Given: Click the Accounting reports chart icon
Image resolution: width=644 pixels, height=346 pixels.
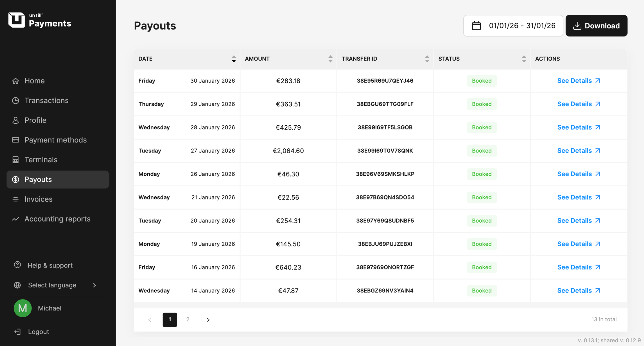Looking at the screenshot, I should [15, 219].
